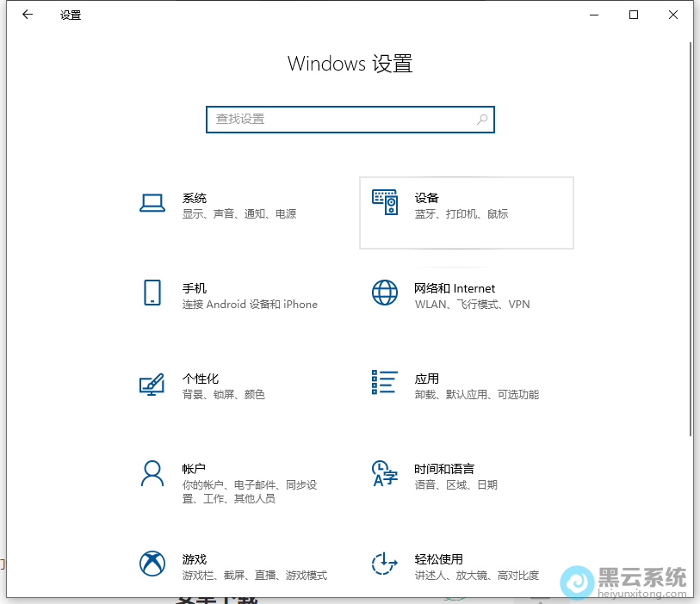700x604 pixels.
Task: Click the Windows 设置 heading
Action: [350, 64]
